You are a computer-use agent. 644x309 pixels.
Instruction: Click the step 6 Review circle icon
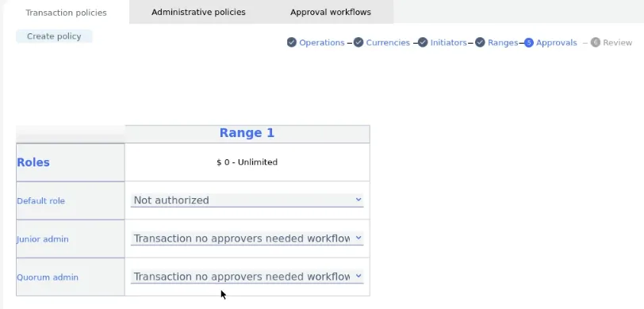[x=596, y=42]
